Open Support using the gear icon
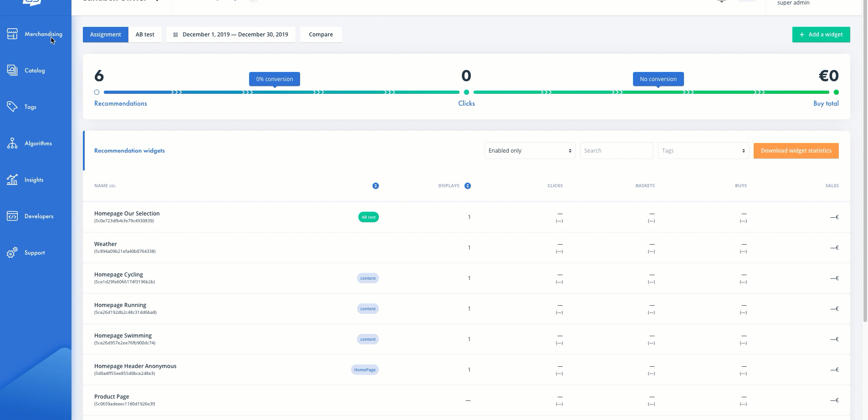868x420 pixels. [x=12, y=252]
